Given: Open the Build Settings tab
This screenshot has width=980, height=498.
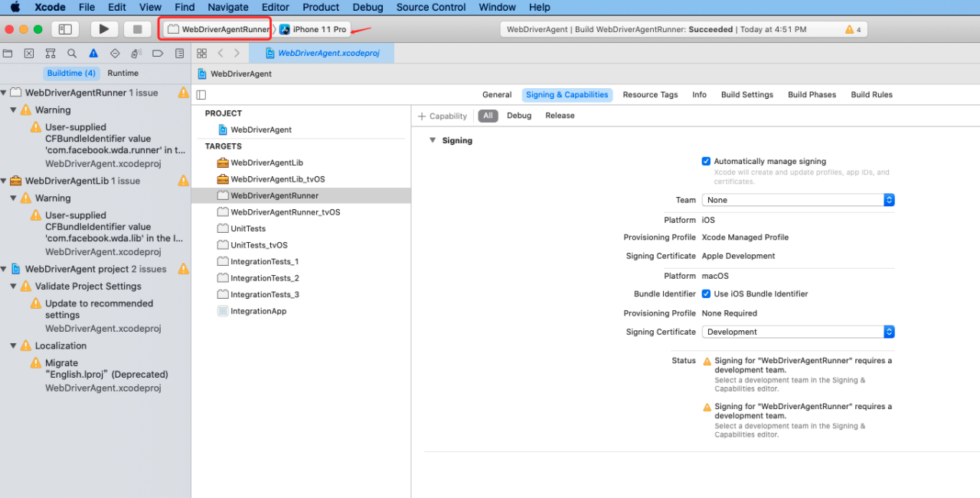Looking at the screenshot, I should [x=746, y=95].
